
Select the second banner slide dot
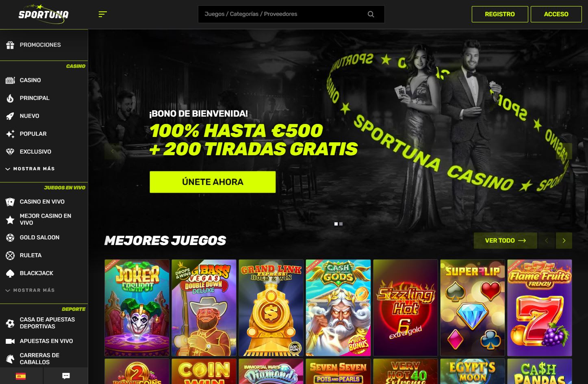(341, 224)
